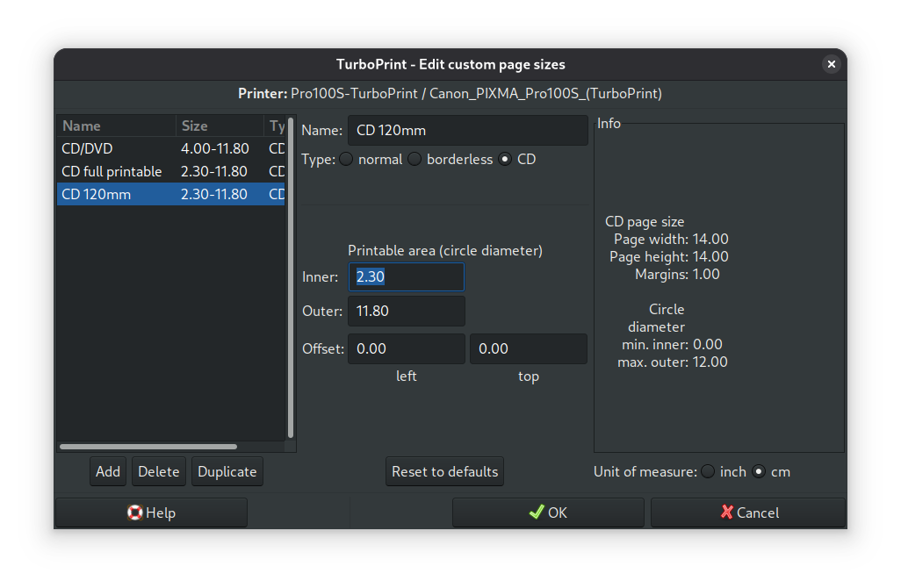Select the CD type radio button
Screen dimensions: 901x588
[505, 159]
